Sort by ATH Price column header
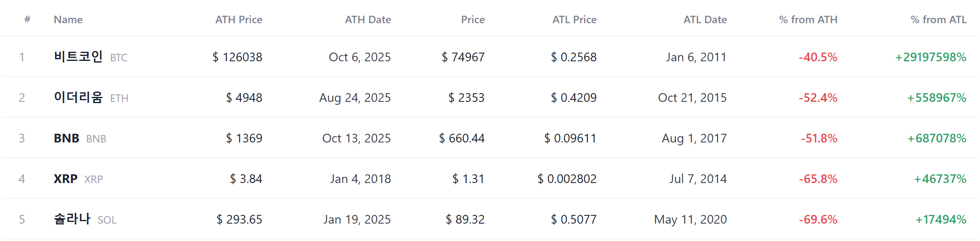980x241 pixels. (239, 19)
